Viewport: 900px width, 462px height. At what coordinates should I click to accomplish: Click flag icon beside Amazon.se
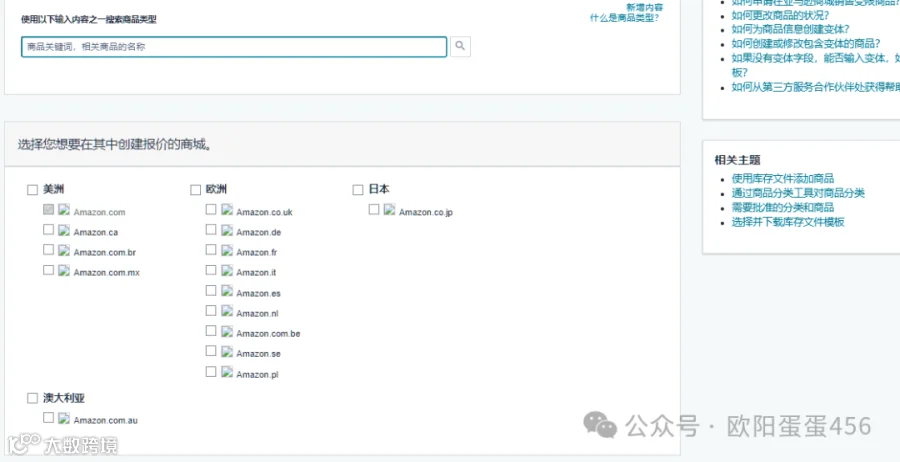[227, 351]
